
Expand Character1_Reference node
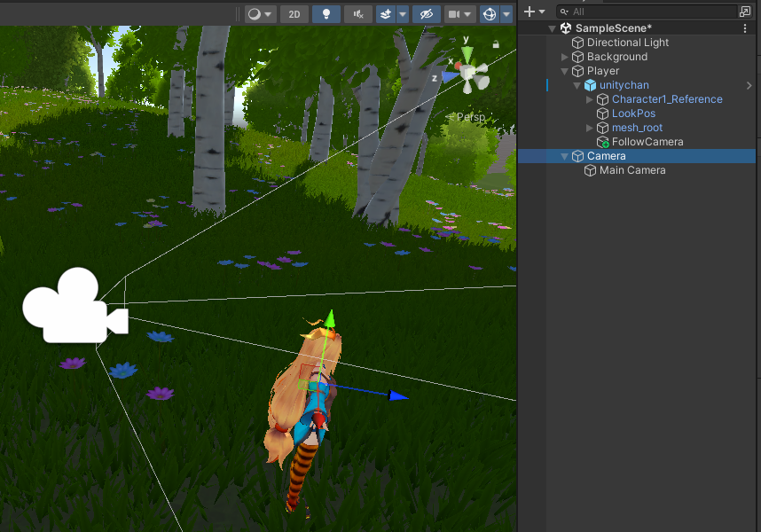pos(589,99)
